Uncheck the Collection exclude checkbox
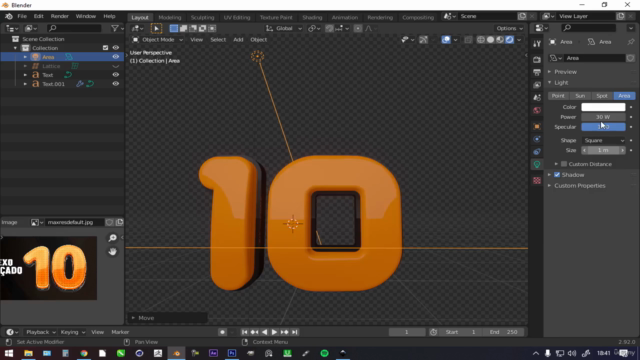 click(105, 48)
